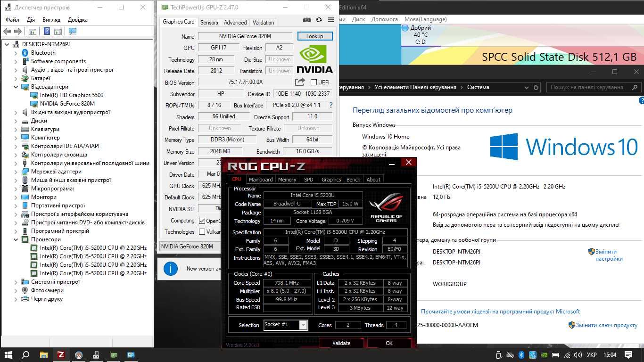Switch to the Validation tab in GPU-Z
The image size is (644, 362).
263,22
